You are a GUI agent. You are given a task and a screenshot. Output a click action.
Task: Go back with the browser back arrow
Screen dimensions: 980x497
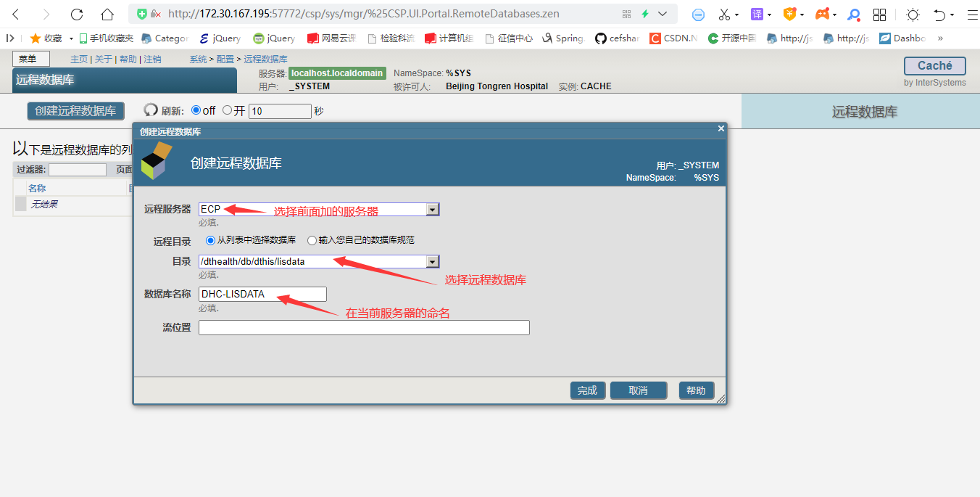16,14
